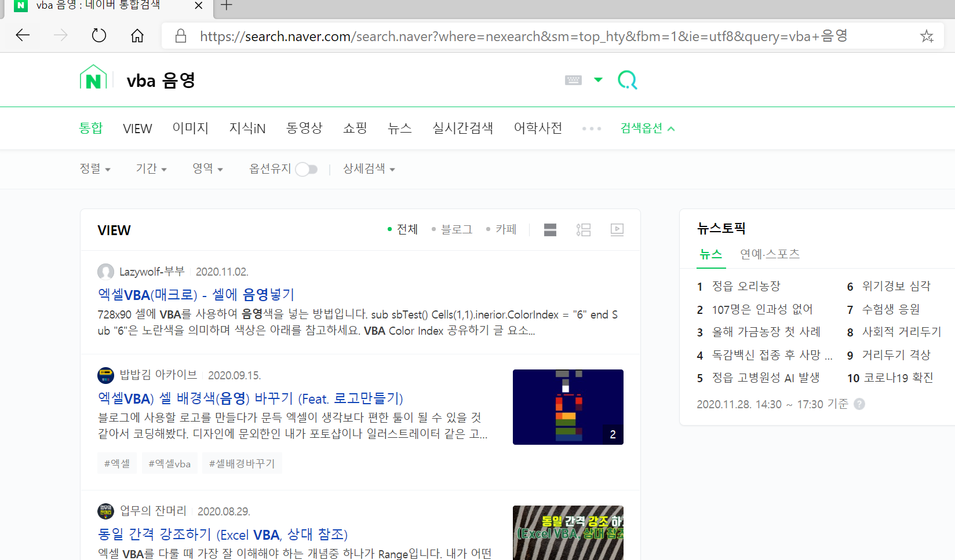Go back with the browser back arrow
Screen dimensions: 955x560
(x=23, y=35)
